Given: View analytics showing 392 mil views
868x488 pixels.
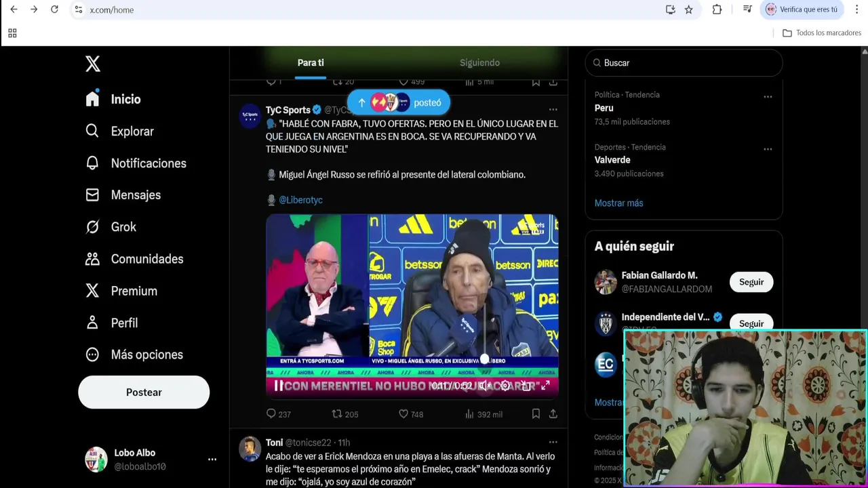Looking at the screenshot, I should click(484, 414).
